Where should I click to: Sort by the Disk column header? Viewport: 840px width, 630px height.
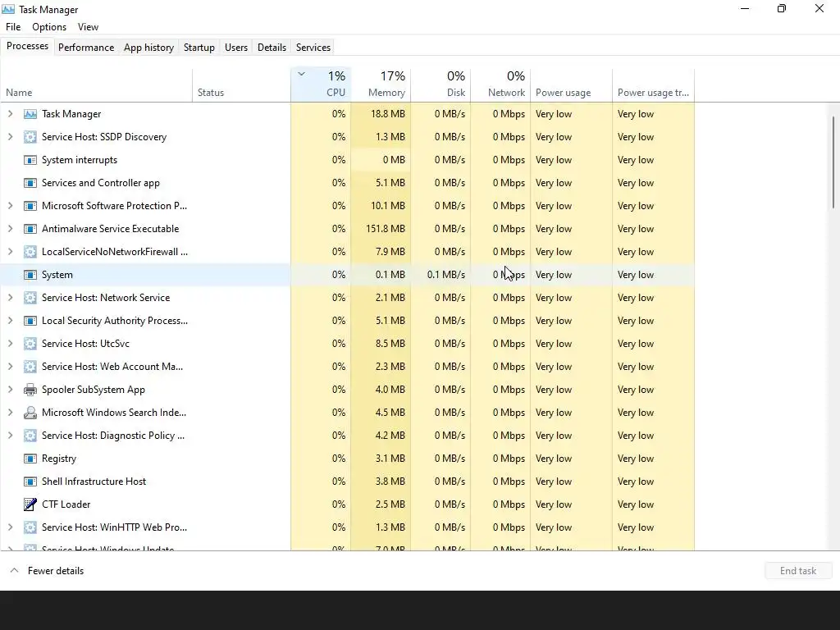tap(441, 84)
